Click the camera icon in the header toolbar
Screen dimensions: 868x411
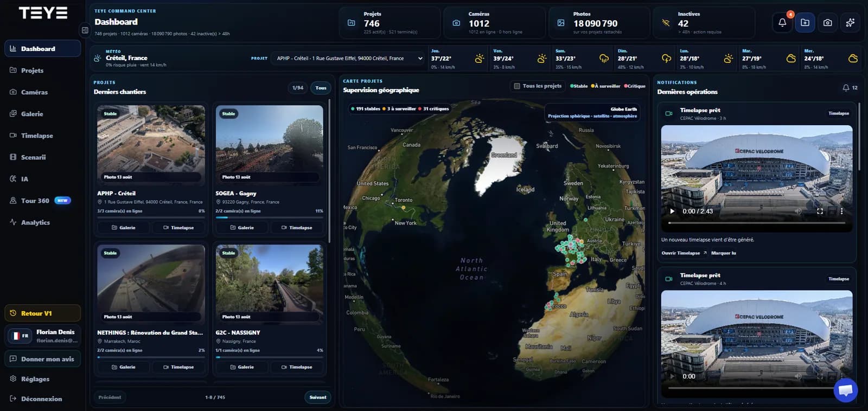827,23
